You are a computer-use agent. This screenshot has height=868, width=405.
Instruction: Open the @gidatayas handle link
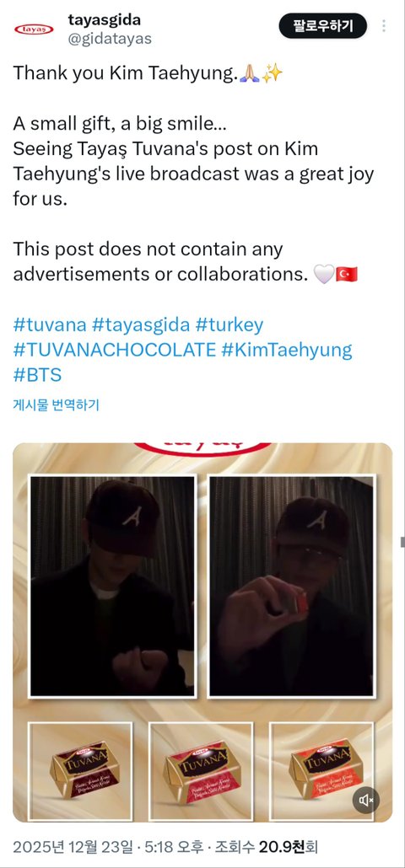(110, 40)
